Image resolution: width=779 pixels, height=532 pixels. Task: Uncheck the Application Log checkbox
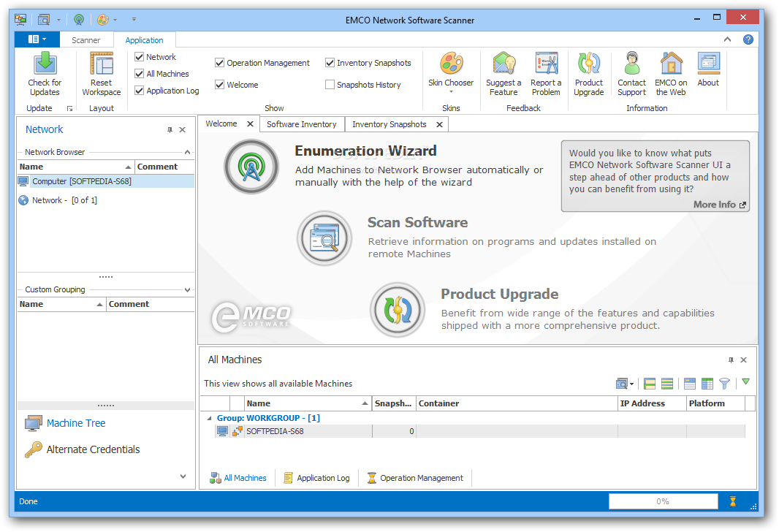tap(139, 91)
